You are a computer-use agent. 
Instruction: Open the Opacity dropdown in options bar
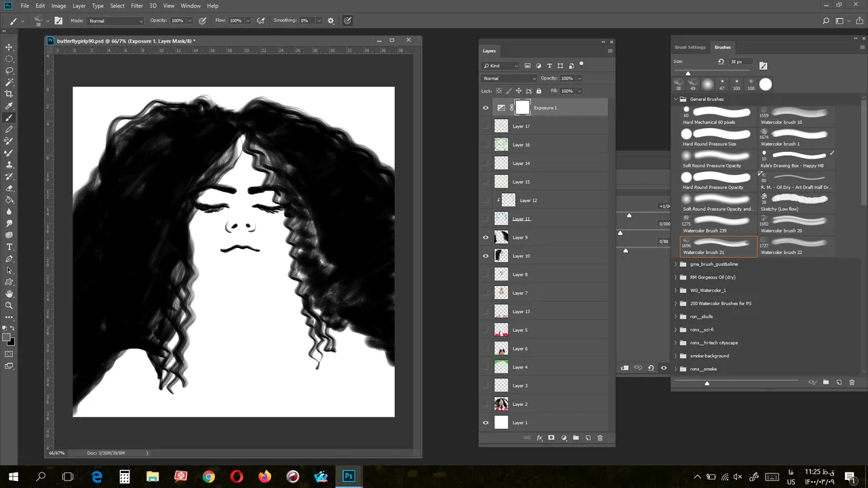(191, 20)
